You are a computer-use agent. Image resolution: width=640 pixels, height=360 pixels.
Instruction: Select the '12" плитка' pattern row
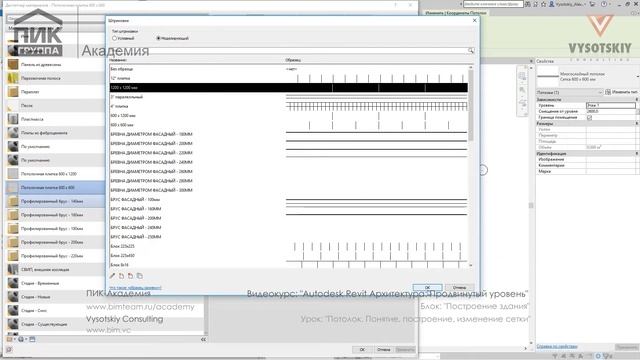click(x=289, y=78)
